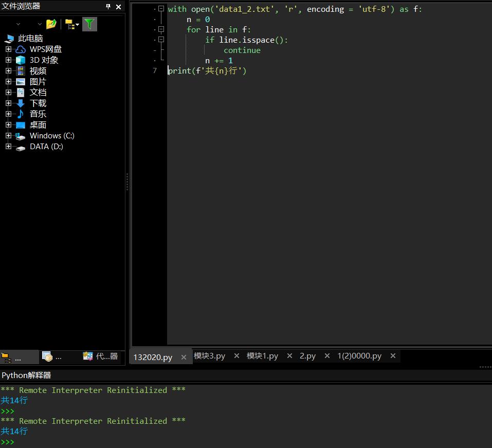Viewport: 492px width, 448px height.
Task: Collapse the for line in f fold
Action: 161,29
